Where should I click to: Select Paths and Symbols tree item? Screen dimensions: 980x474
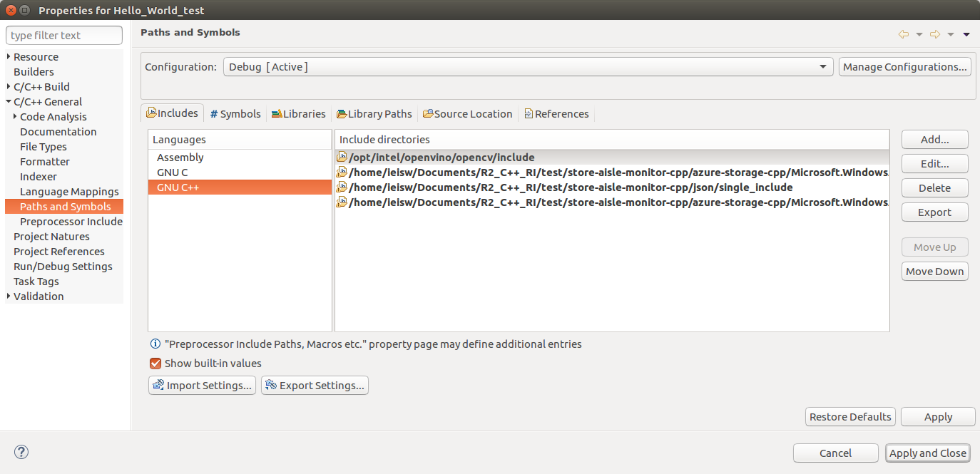click(x=64, y=206)
